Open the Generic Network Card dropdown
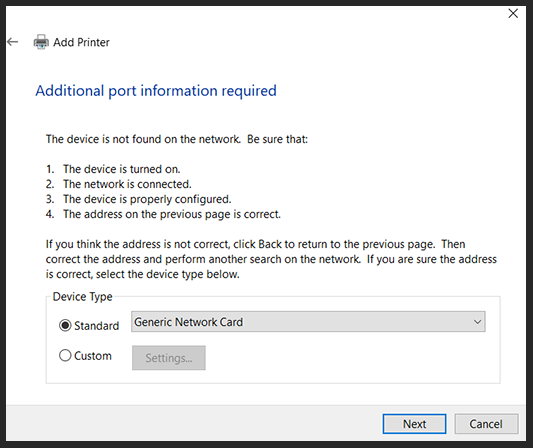 [x=308, y=322]
